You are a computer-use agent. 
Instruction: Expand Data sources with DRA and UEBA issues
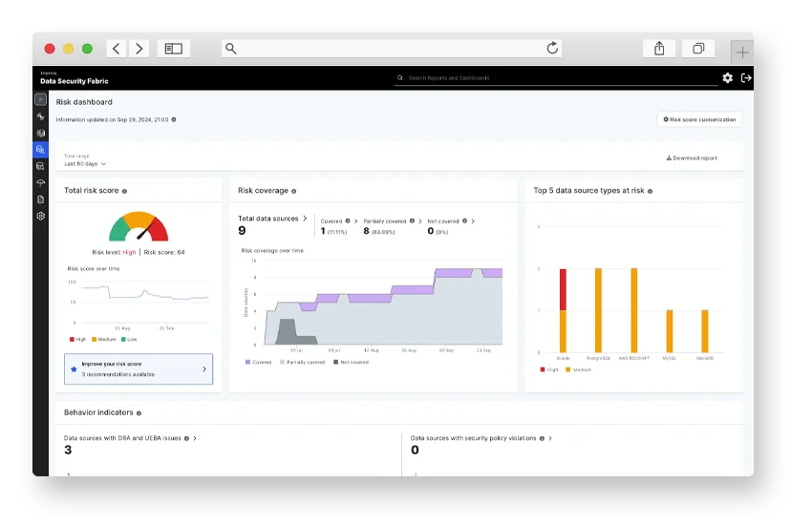tap(195, 438)
